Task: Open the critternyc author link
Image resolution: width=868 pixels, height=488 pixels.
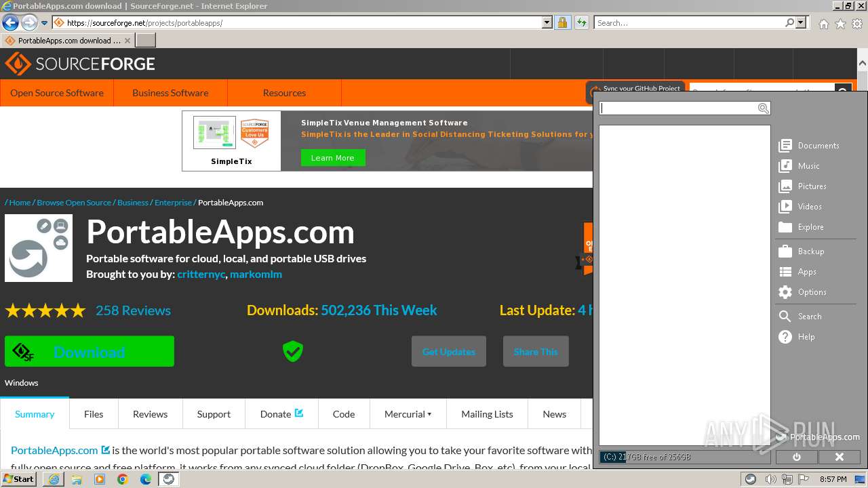Action: [201, 274]
